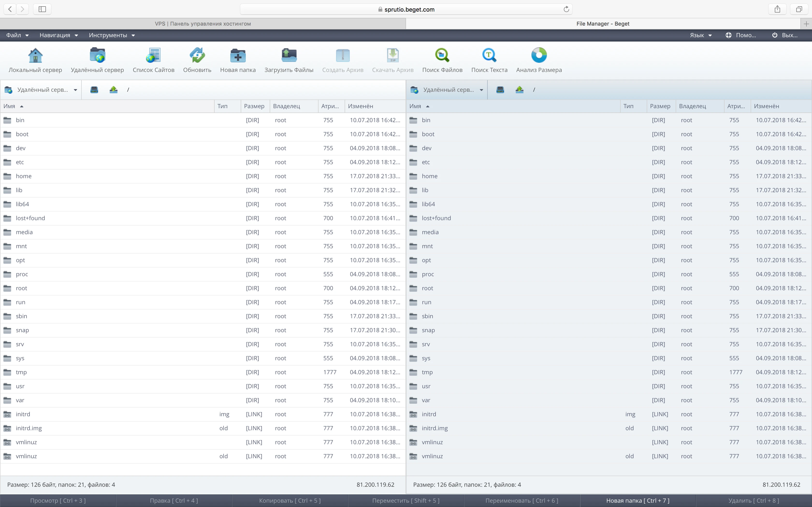The height and width of the screenshot is (507, 812).
Task: Sort the right panel by Изменён column
Action: [766, 106]
